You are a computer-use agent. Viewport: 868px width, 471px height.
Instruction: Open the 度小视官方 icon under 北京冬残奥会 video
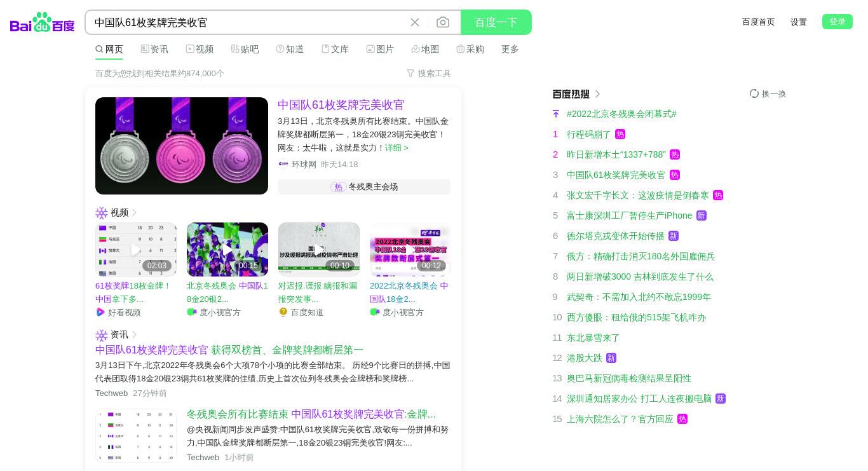(192, 312)
